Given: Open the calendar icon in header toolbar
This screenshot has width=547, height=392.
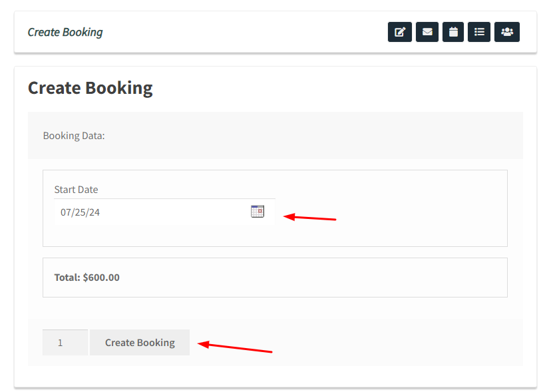Looking at the screenshot, I should click(x=453, y=32).
